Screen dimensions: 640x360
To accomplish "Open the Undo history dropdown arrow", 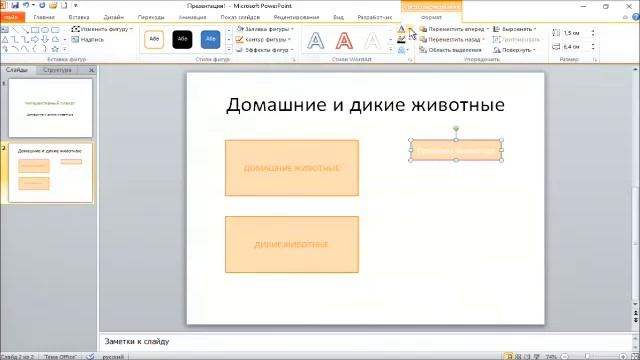I will pyautogui.click(x=33, y=5).
